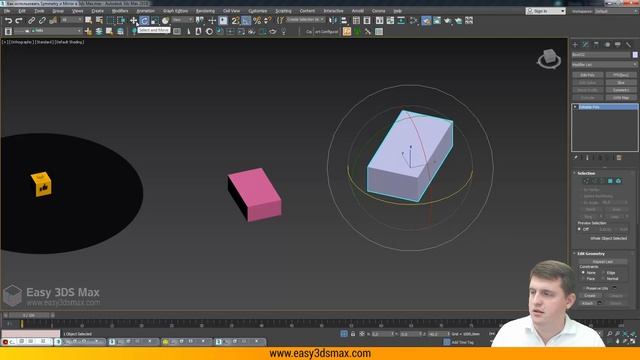Image resolution: width=640 pixels, height=360 pixels.
Task: Select the Edge constraint radio button
Action: pyautogui.click(x=603, y=272)
